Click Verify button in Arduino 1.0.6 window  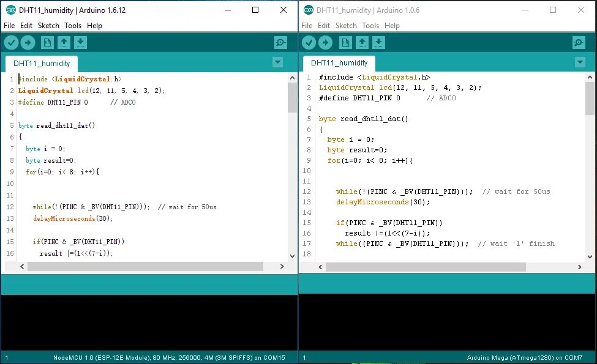tap(309, 43)
